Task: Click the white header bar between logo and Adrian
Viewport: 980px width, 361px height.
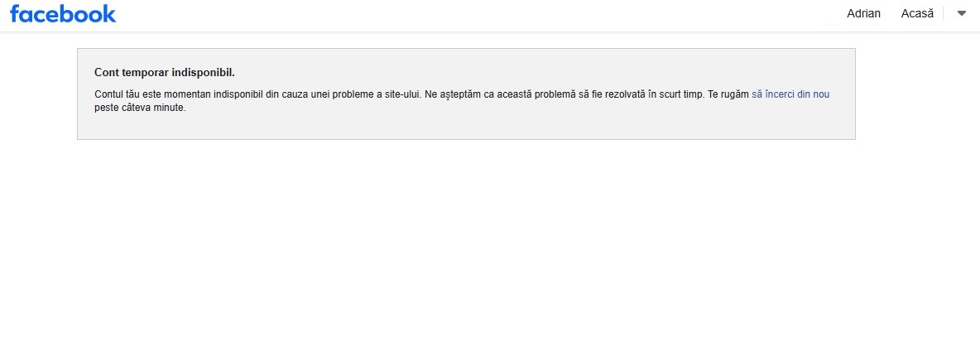Action: point(481,15)
